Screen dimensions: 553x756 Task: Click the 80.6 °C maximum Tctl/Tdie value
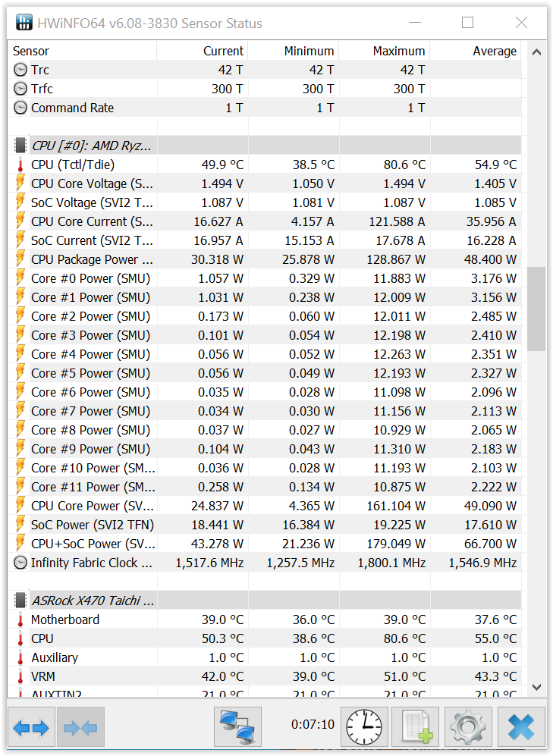[404, 165]
